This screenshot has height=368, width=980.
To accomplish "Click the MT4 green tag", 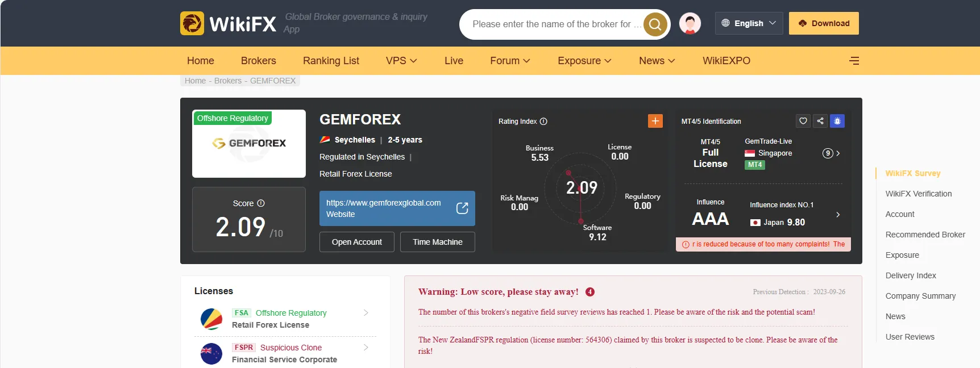I will [x=755, y=165].
